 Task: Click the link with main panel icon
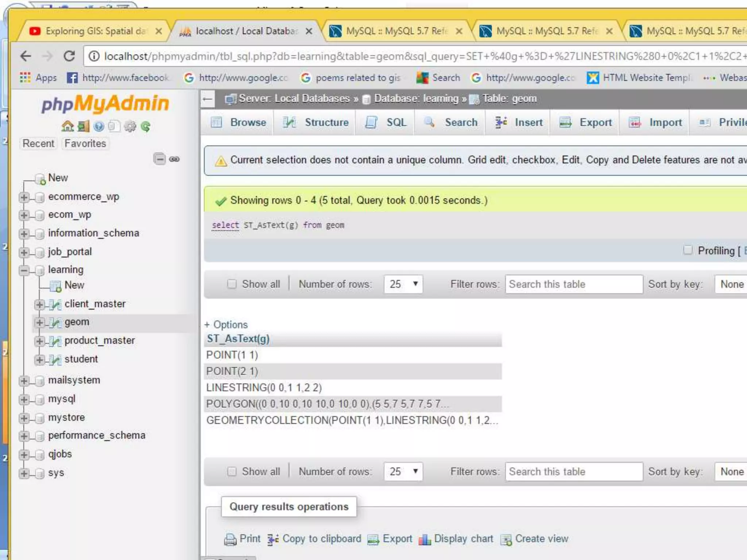coord(175,159)
